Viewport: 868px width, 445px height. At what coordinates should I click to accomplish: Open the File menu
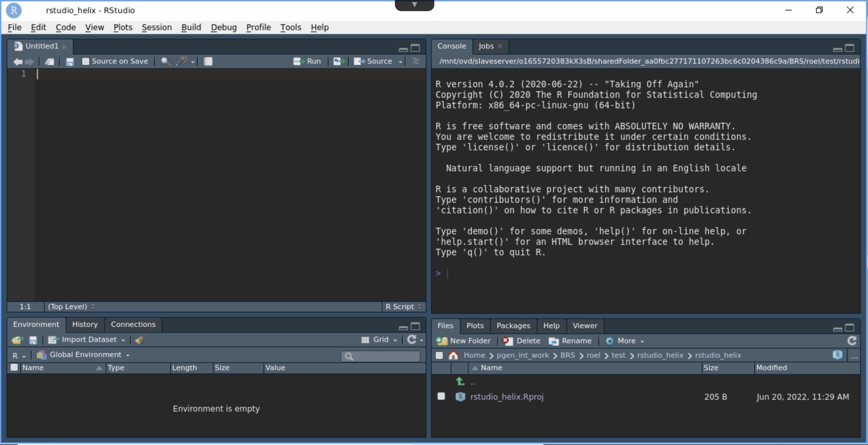(14, 27)
